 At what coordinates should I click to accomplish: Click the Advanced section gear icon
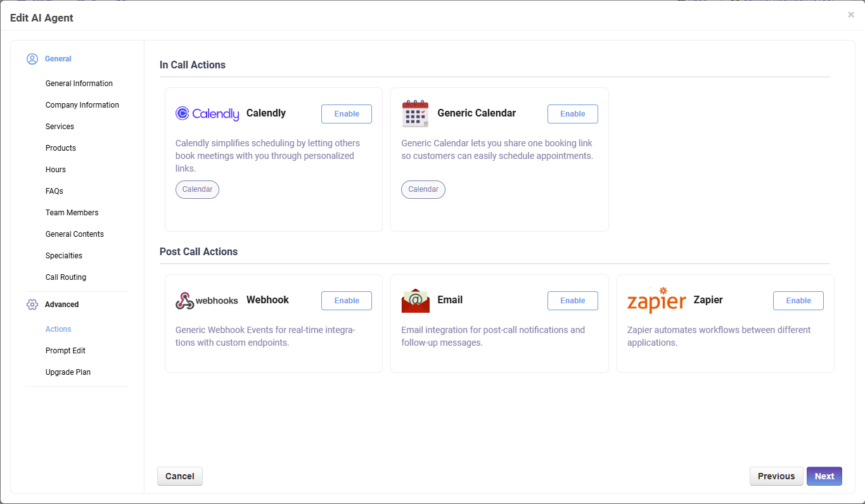click(x=32, y=305)
